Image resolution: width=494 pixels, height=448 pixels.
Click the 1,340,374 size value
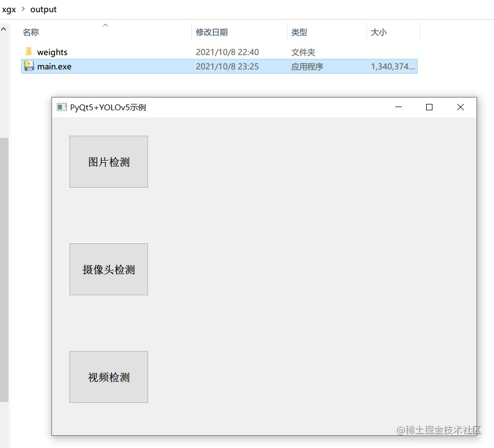(x=393, y=66)
